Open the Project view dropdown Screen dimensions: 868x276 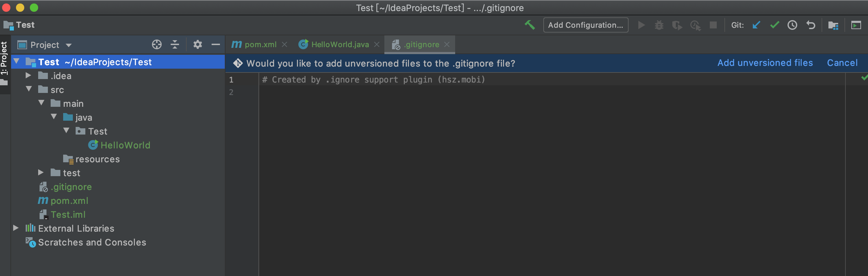(69, 45)
